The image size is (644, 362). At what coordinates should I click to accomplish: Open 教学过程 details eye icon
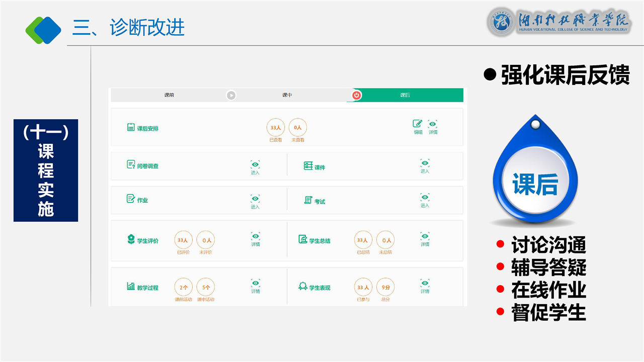[x=256, y=284]
